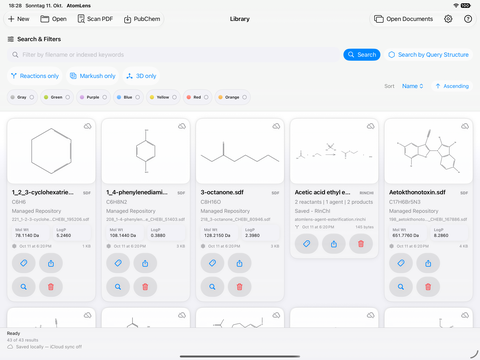Screen dimensions: 480x360
Task: Delete the 1_2_3-cyclohexatriene file
Action: 51,287
